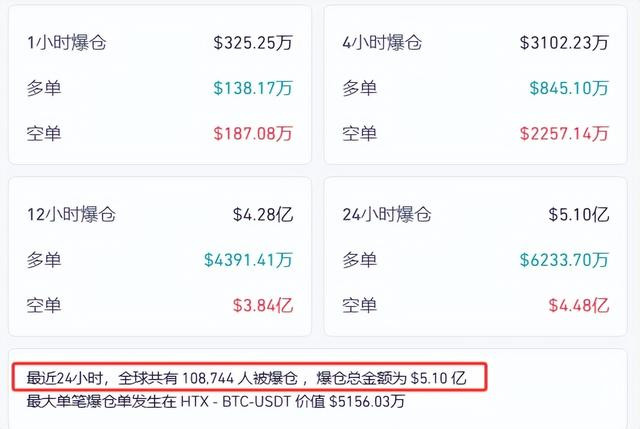Image resolution: width=640 pixels, height=429 pixels.
Task: Click the 空单 label in 12小时 card
Action: (x=44, y=305)
